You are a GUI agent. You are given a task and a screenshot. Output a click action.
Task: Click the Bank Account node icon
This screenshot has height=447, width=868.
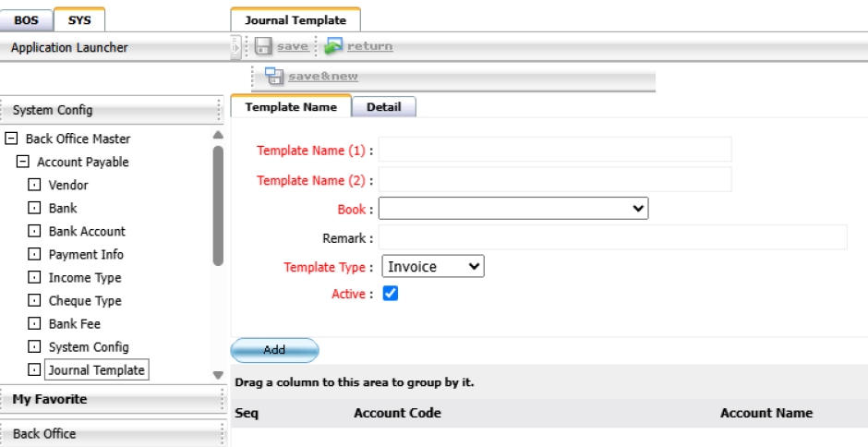click(35, 232)
